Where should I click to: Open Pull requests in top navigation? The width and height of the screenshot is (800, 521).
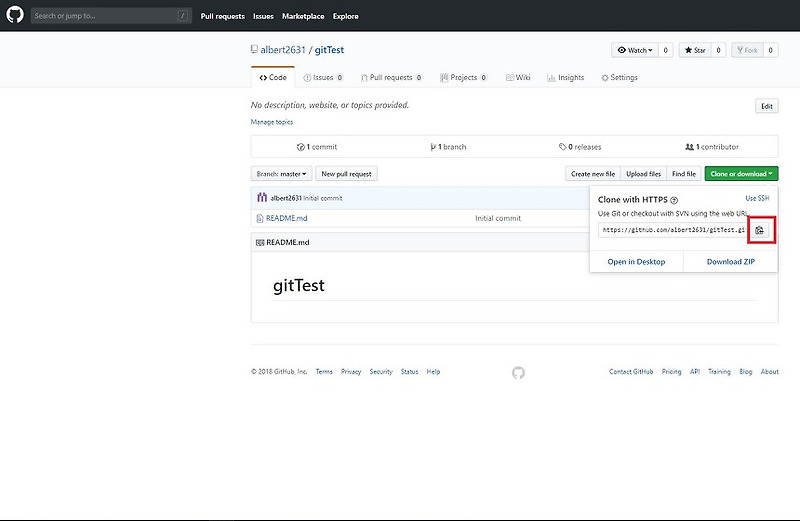[222, 16]
